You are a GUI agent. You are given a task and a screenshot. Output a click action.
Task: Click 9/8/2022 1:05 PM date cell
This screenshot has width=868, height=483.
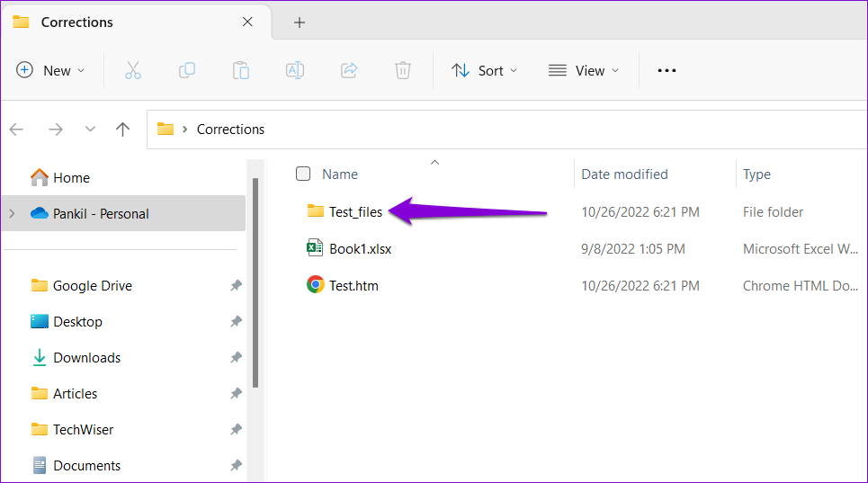[632, 249]
